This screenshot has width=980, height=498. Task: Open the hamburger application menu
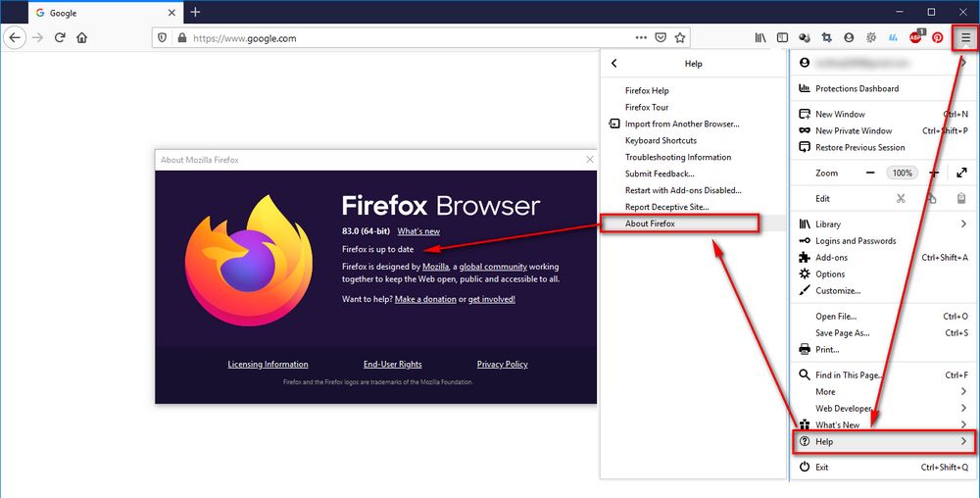click(x=965, y=37)
